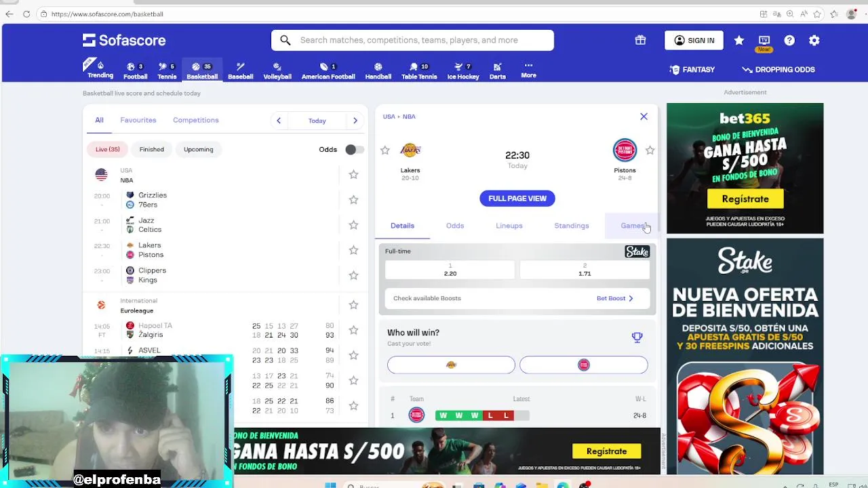The image size is (868, 488).
Task: Open Bet Boost chevron link
Action: pyautogui.click(x=614, y=298)
